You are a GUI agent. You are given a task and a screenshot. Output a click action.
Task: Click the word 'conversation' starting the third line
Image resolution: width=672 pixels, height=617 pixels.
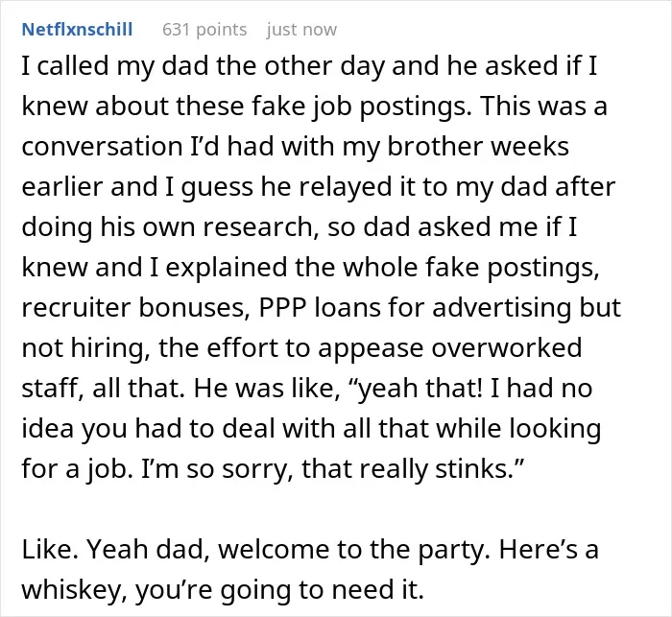pos(102,146)
